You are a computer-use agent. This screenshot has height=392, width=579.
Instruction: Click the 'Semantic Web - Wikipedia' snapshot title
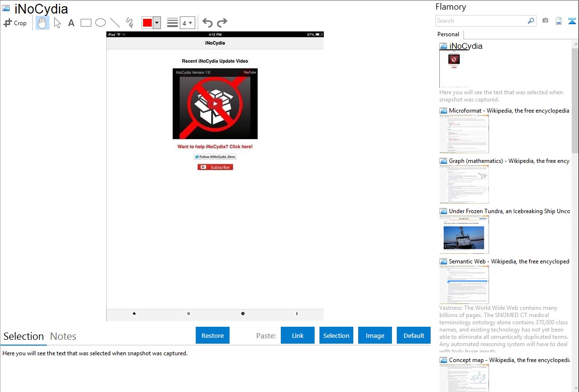(x=509, y=261)
